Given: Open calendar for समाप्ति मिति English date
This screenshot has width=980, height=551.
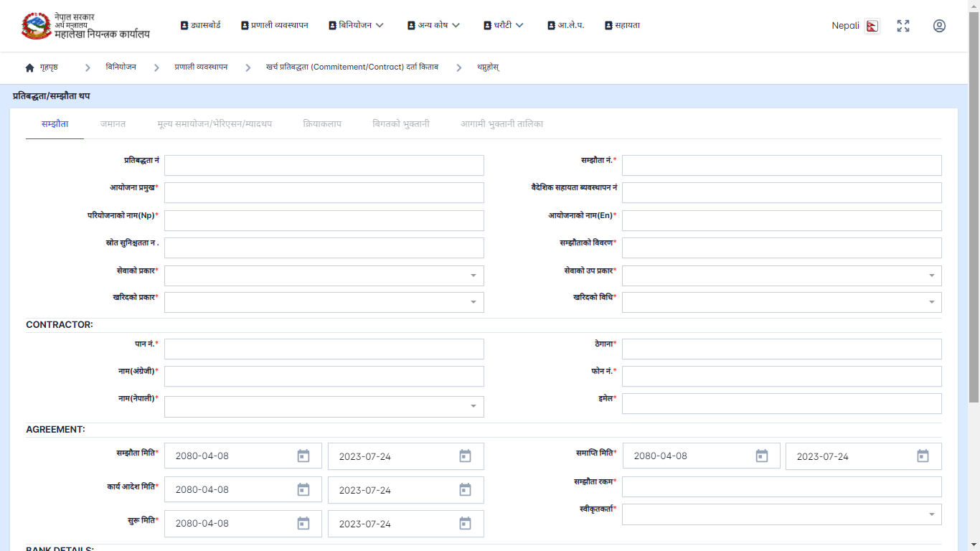Looking at the screenshot, I should (923, 456).
